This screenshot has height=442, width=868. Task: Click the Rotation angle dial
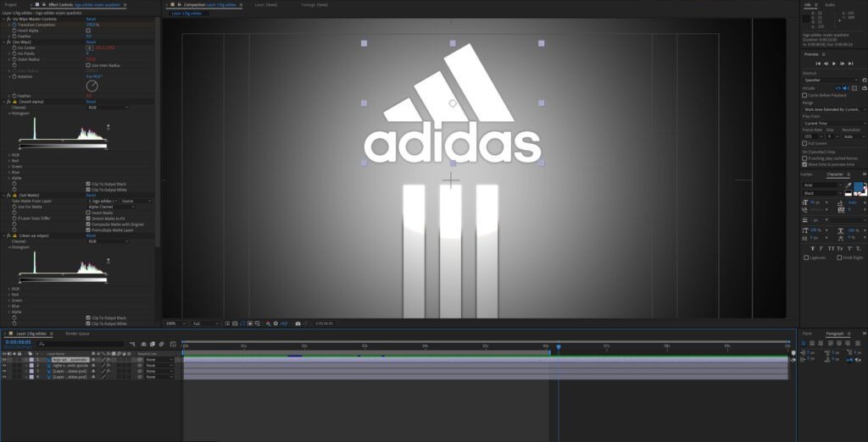(x=92, y=86)
